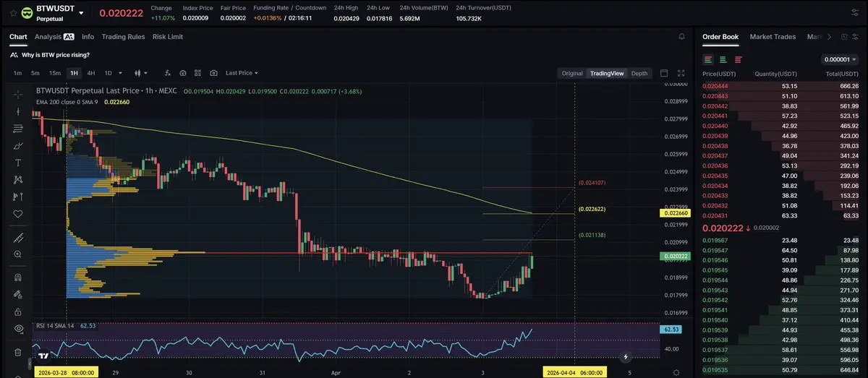This screenshot has width=868, height=378.
Task: Switch chart view to Original
Action: click(572, 73)
